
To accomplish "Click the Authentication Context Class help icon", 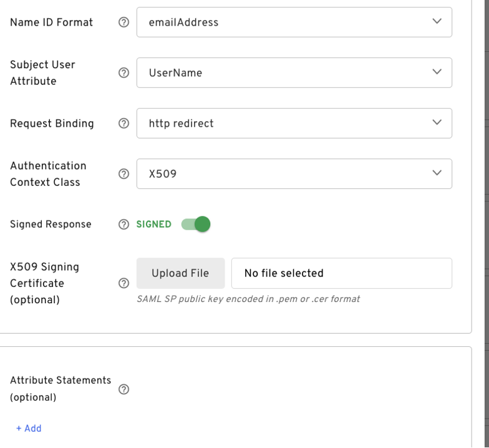I will (x=123, y=174).
